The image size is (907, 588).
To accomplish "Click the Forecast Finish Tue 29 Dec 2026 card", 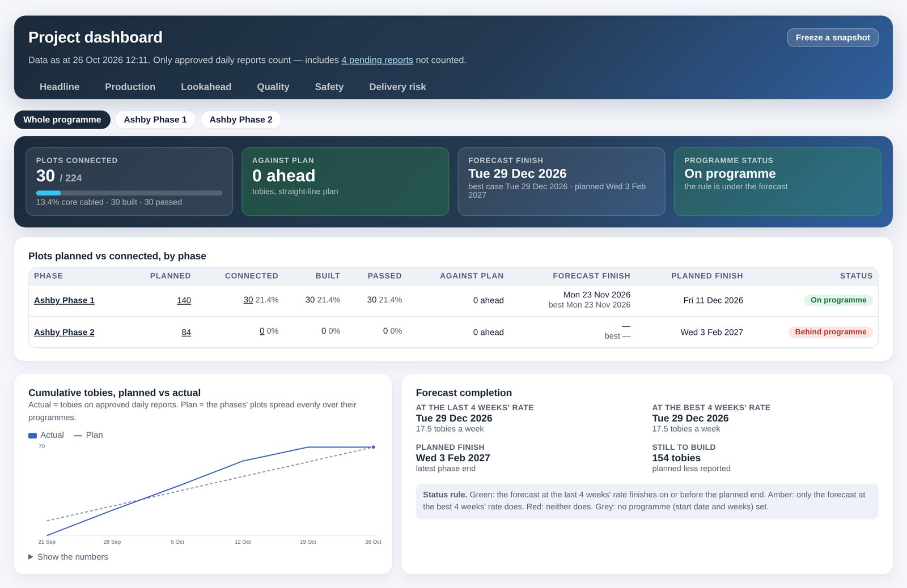I will (x=561, y=182).
